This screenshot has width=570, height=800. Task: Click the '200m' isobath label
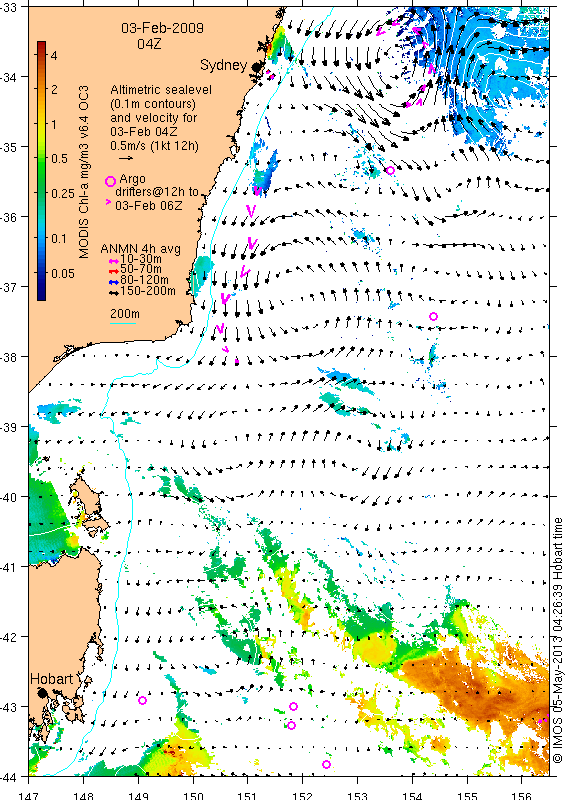click(125, 314)
